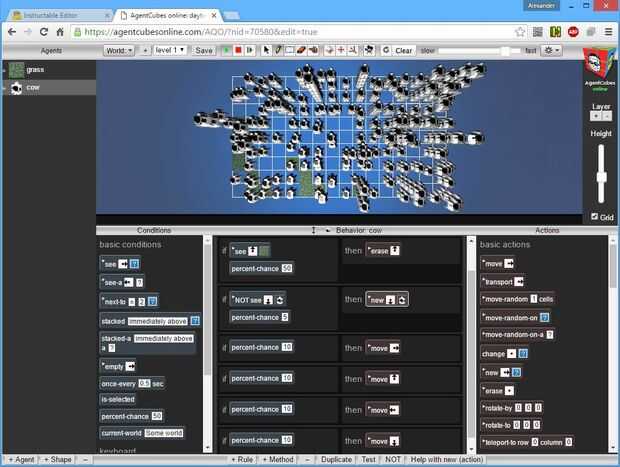Open 'immediately above' dropdown in 'stacked' condition

coord(158,321)
